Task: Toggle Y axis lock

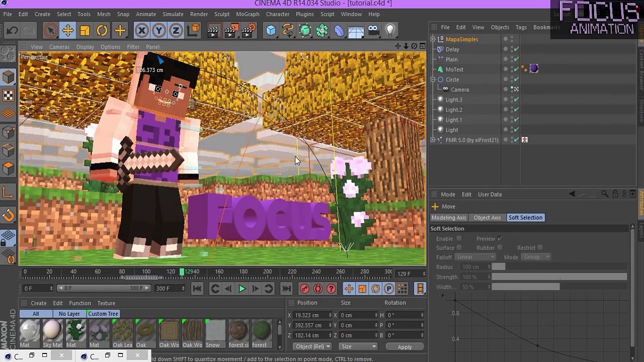Action: (x=159, y=31)
